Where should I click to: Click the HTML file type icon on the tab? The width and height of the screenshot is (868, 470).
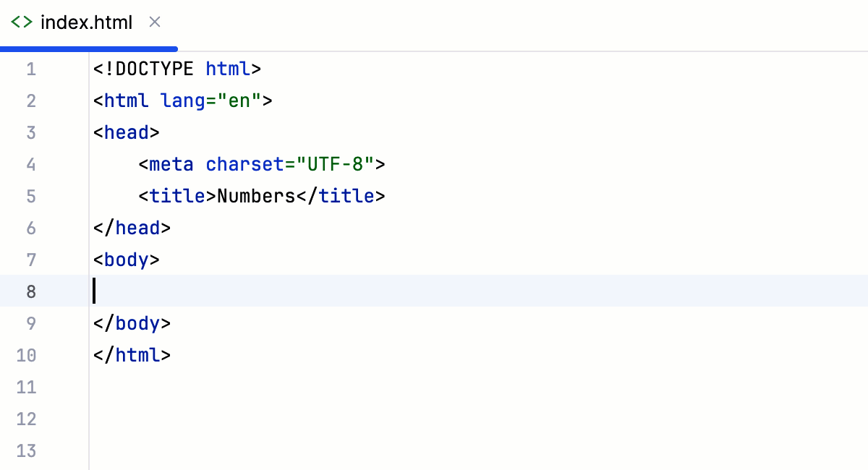coord(20,22)
